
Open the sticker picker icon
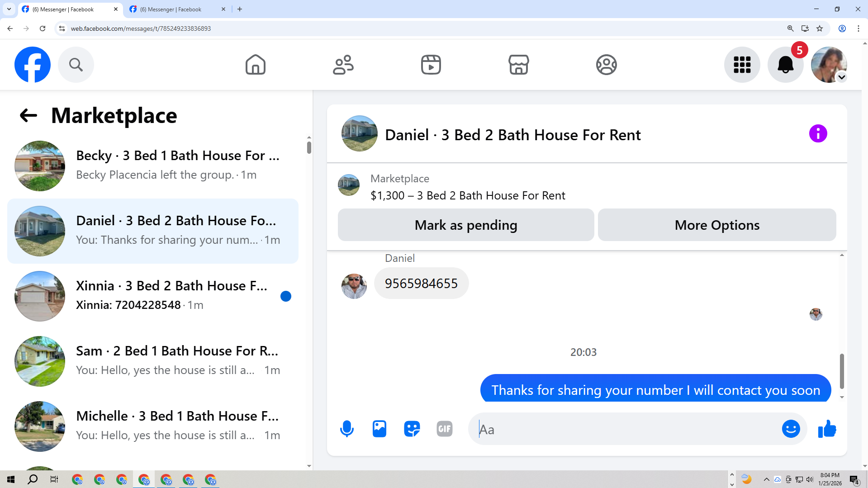pyautogui.click(x=412, y=429)
